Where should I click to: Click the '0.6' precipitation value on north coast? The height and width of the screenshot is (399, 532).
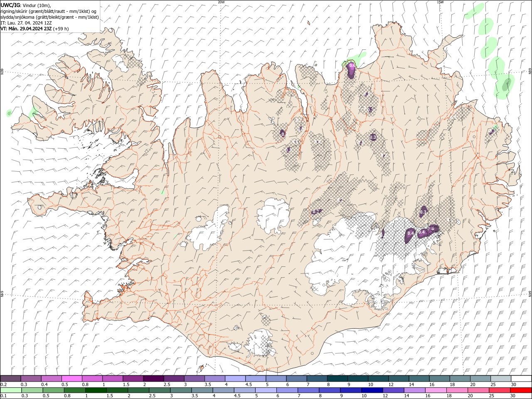point(352,65)
